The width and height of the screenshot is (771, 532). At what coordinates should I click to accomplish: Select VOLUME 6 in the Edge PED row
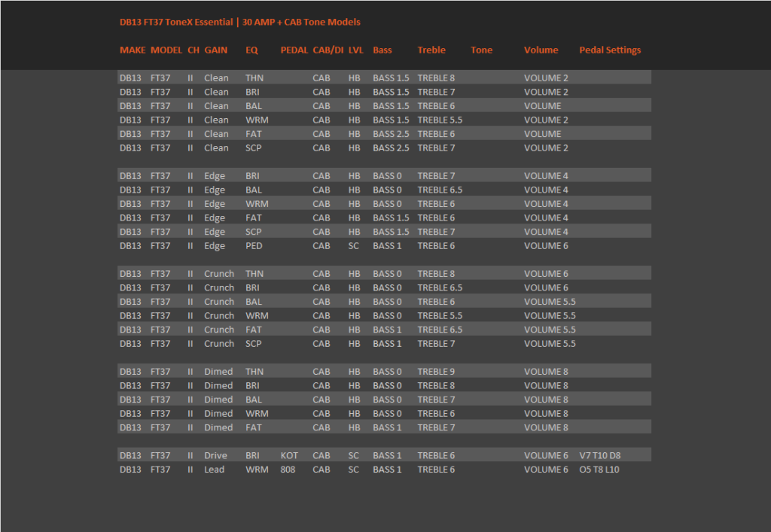(546, 246)
